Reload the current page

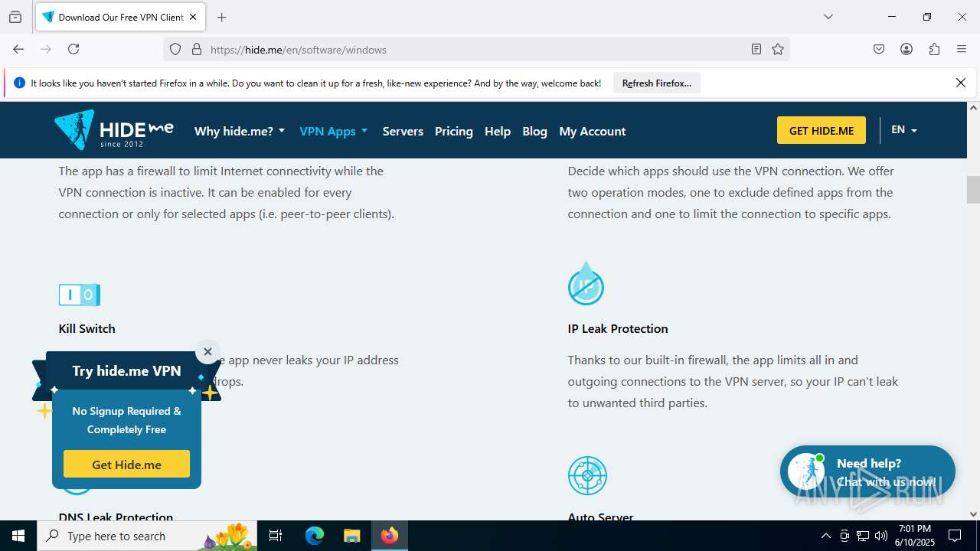point(73,49)
